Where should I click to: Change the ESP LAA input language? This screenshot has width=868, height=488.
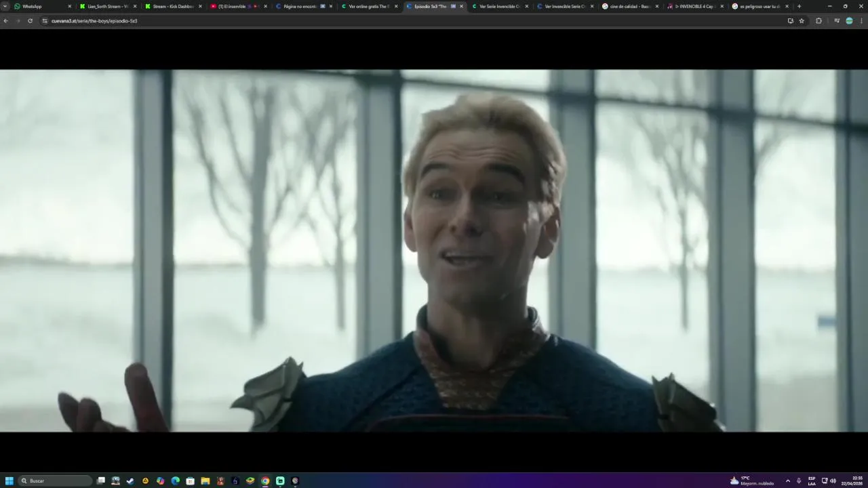(812, 481)
